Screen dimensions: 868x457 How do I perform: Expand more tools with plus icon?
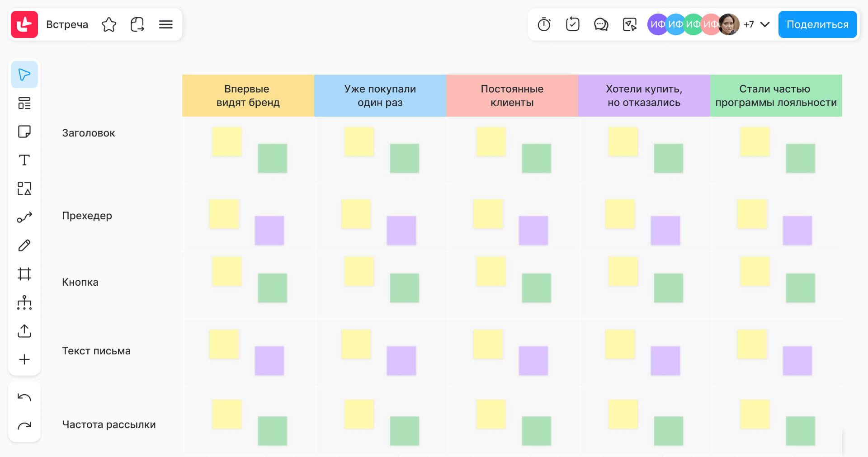point(24,359)
